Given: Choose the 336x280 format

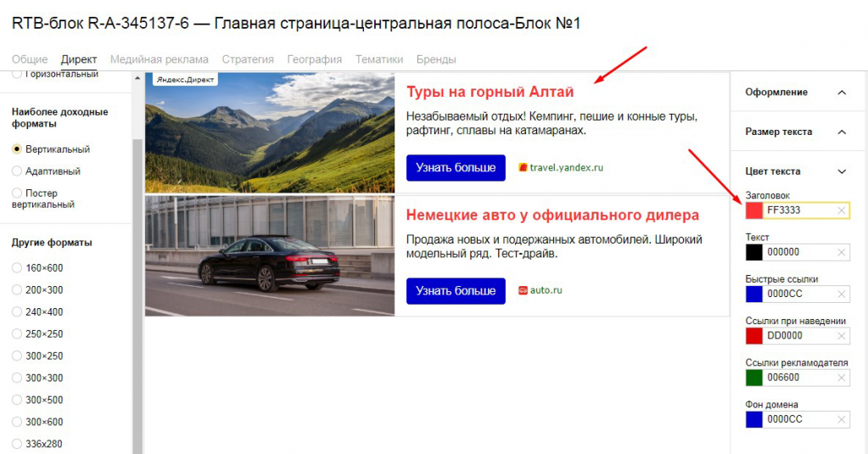Looking at the screenshot, I should [x=17, y=444].
